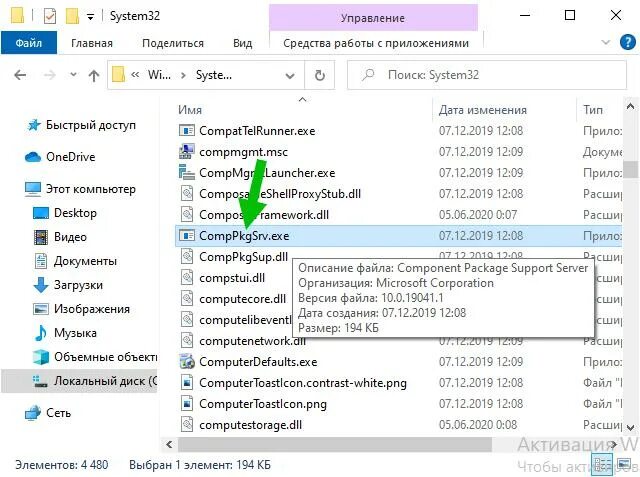Click the Properties quick access icon
Image resolution: width=640 pixels, height=477 pixels.
pos(50,16)
